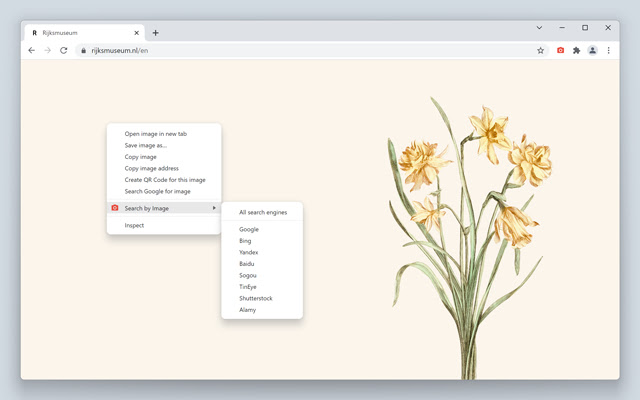Select Yandex from the search engine list
Viewport: 640px width, 400px height.
click(x=249, y=252)
